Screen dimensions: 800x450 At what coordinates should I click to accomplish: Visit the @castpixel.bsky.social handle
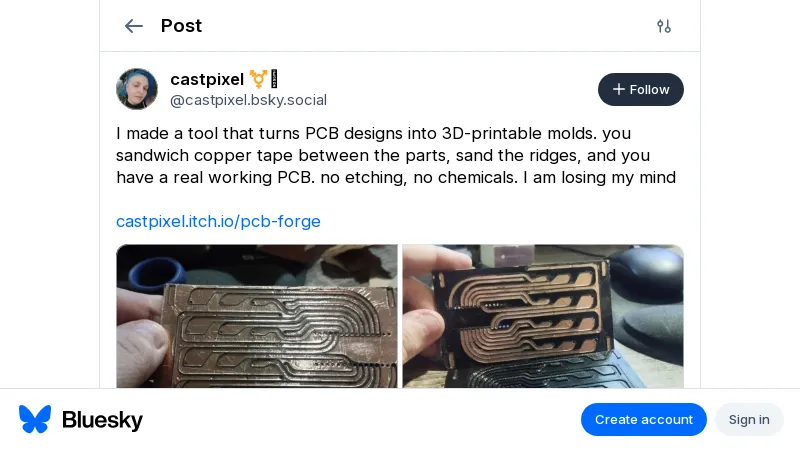point(248,100)
